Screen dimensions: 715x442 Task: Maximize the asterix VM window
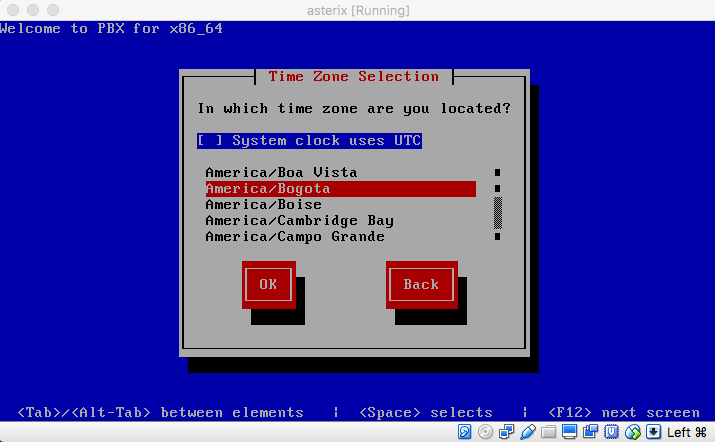point(53,10)
